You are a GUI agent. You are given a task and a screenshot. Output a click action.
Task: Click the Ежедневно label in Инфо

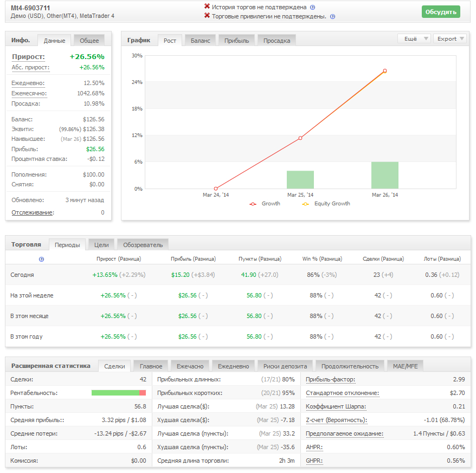coord(28,83)
